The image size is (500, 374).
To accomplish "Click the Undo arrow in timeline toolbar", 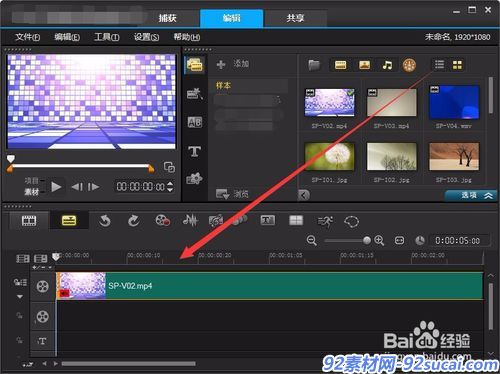I will [x=105, y=221].
